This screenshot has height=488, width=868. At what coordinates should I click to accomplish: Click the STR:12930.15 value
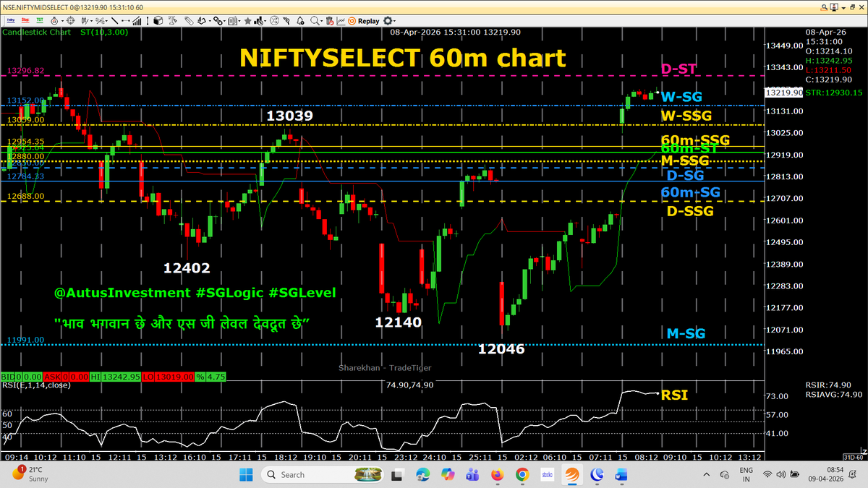point(833,93)
